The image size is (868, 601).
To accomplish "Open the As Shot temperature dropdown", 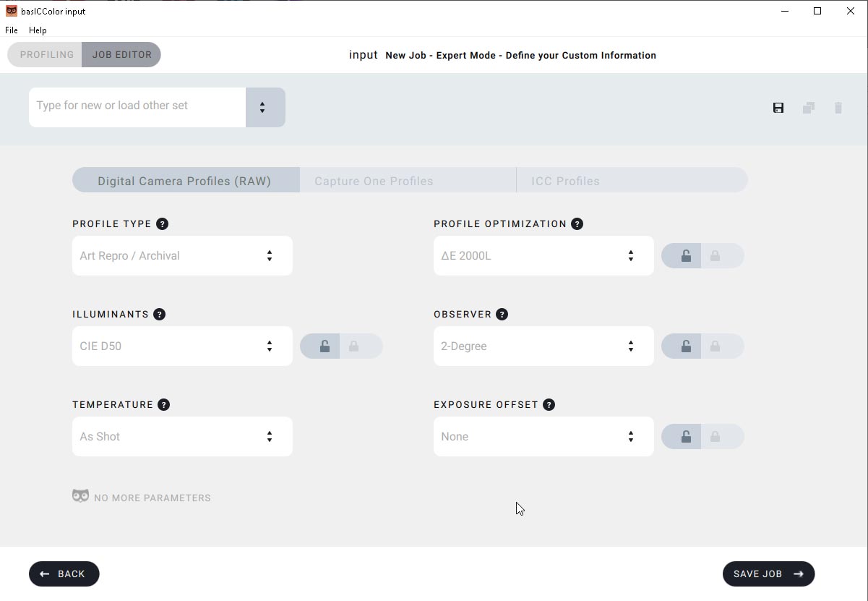I will tap(182, 436).
